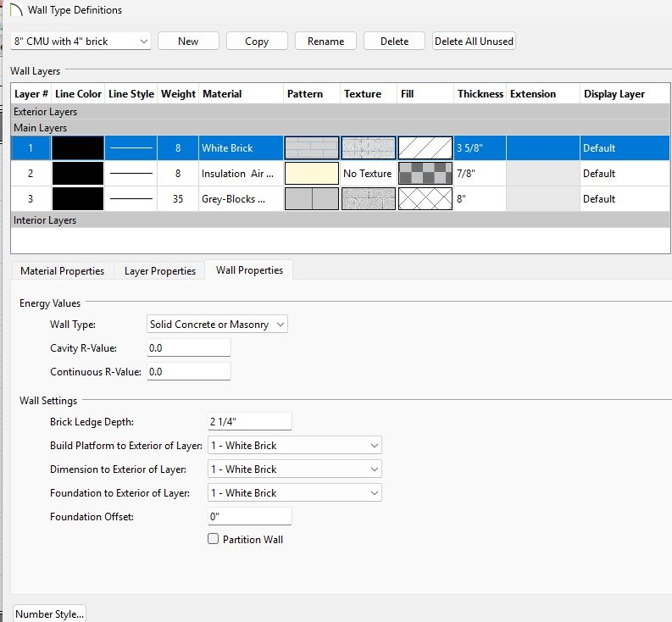Click the Delete All Unused button
The width and height of the screenshot is (672, 622).
pyautogui.click(x=474, y=41)
